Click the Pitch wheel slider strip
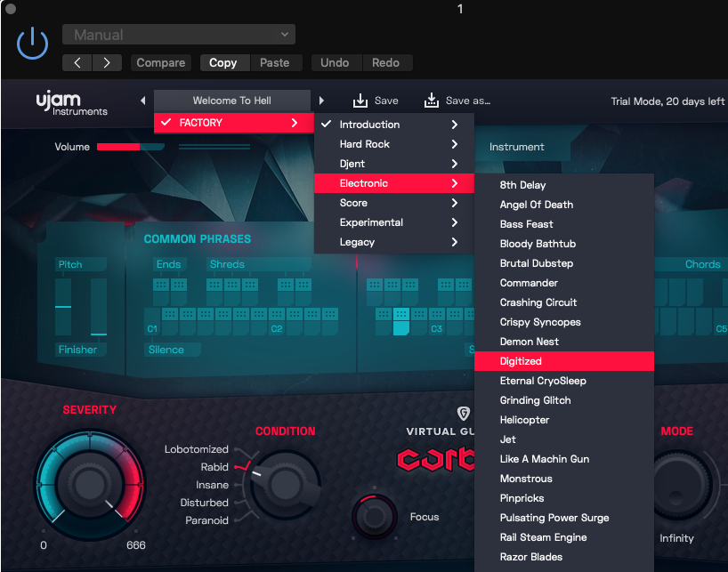728x572 pixels. point(63,307)
